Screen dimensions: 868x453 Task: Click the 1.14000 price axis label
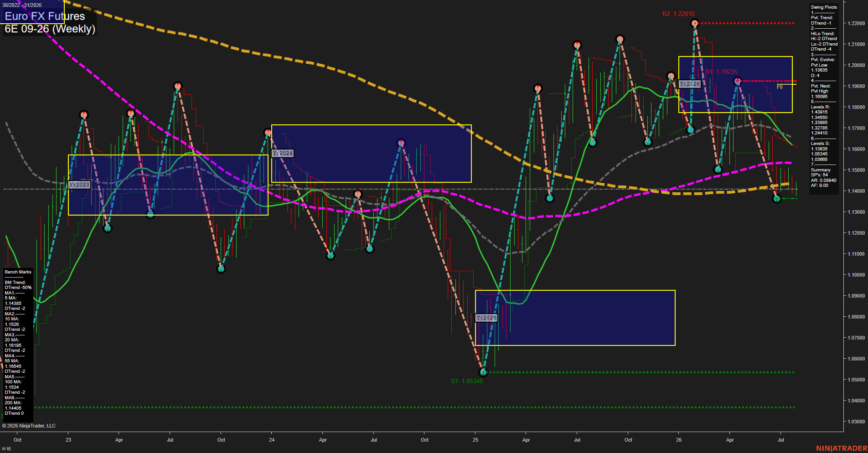856,191
